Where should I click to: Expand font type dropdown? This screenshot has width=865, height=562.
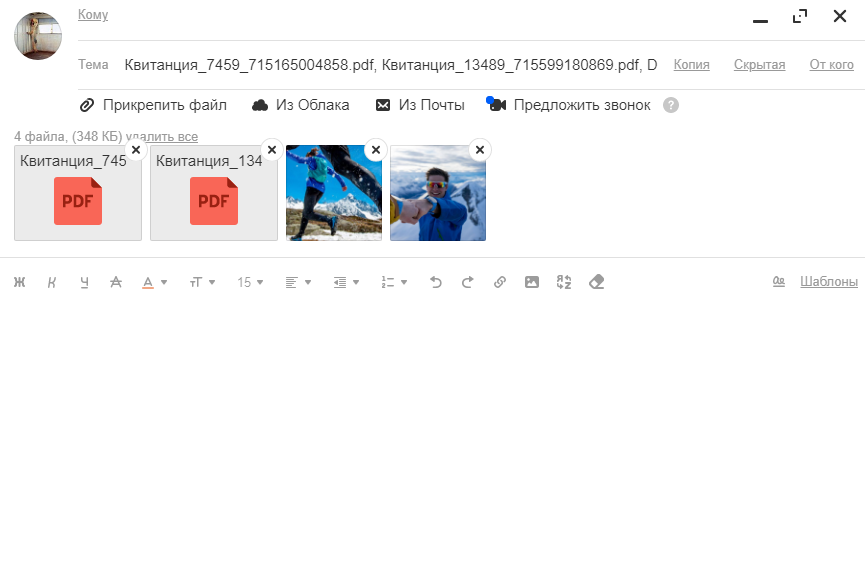click(x=202, y=282)
